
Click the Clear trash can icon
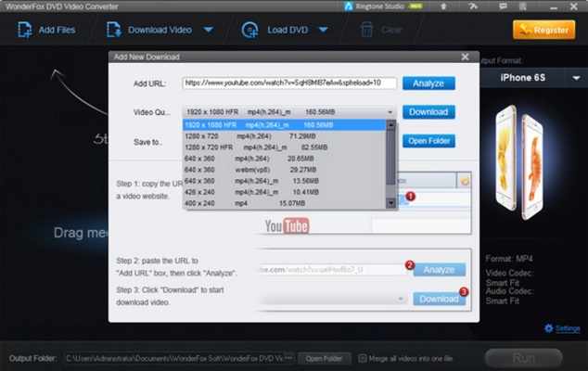pyautogui.click(x=366, y=30)
